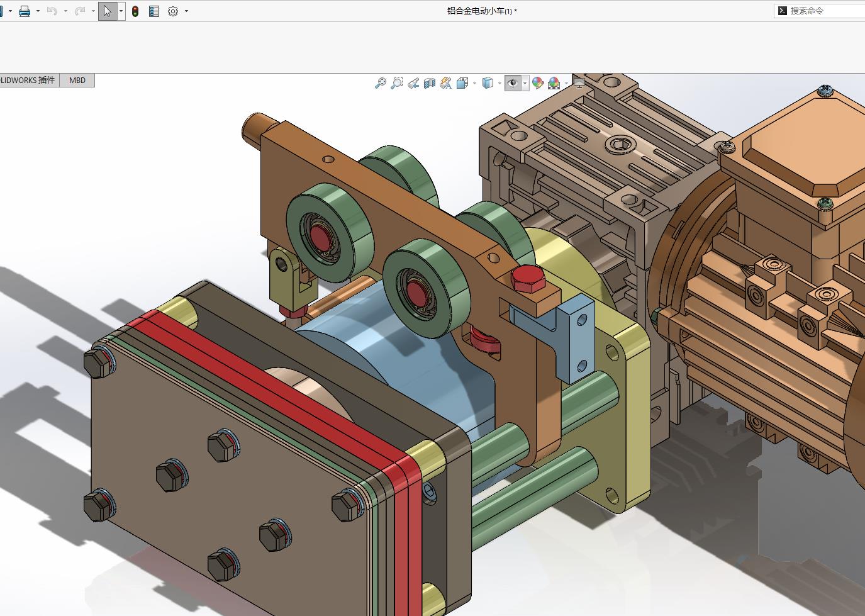Image resolution: width=865 pixels, height=616 pixels.
Task: Open the File Properties list icon
Action: (154, 11)
